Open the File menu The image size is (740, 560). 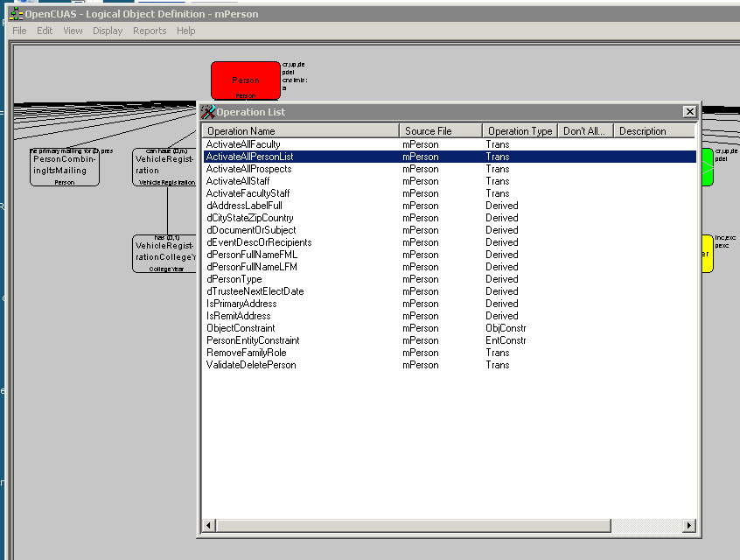19,31
